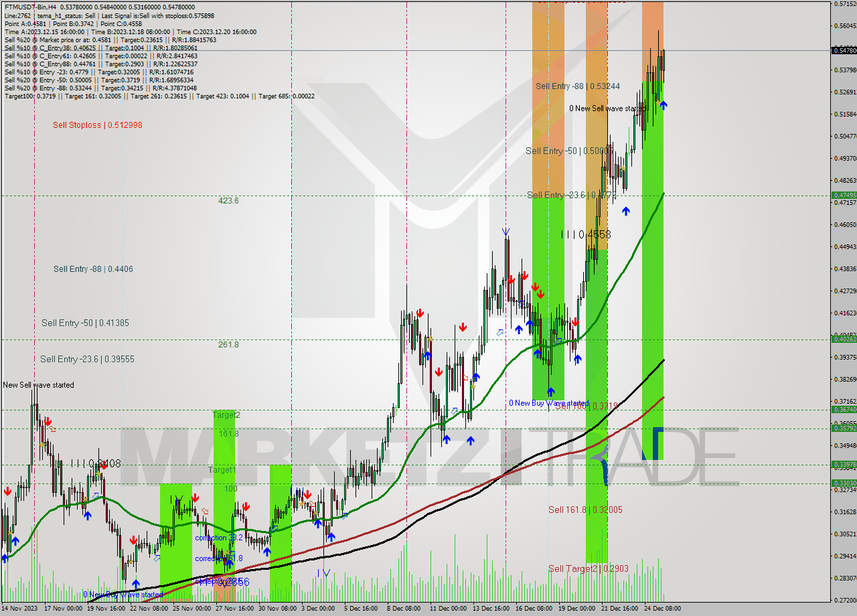
Task: Click the 'Target100: 0.3719' targets line
Action: (159, 96)
